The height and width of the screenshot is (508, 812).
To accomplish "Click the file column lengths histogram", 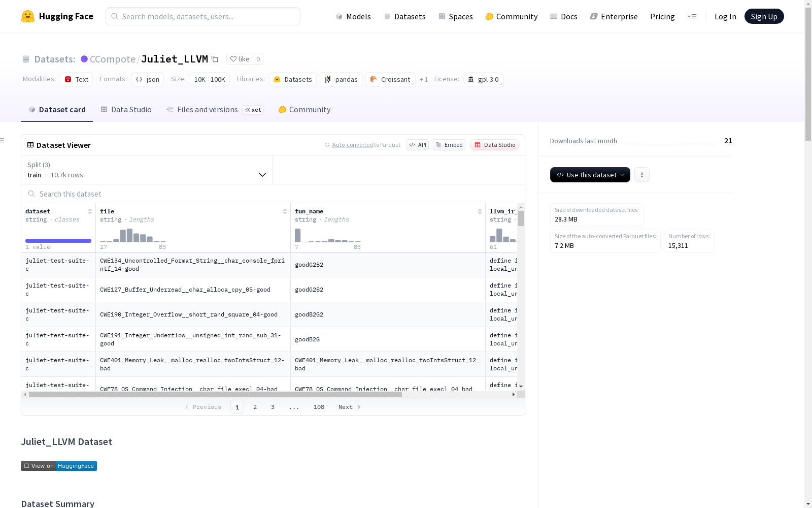I will 133,235.
